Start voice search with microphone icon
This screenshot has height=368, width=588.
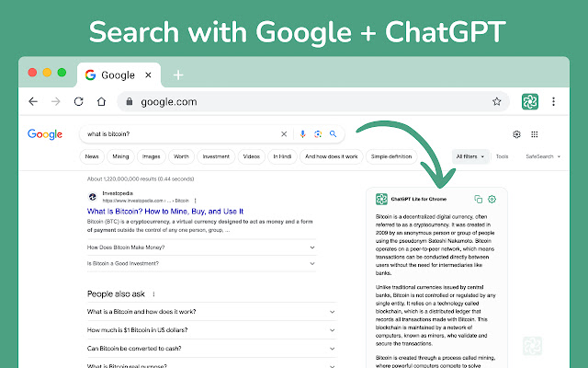[302, 134]
